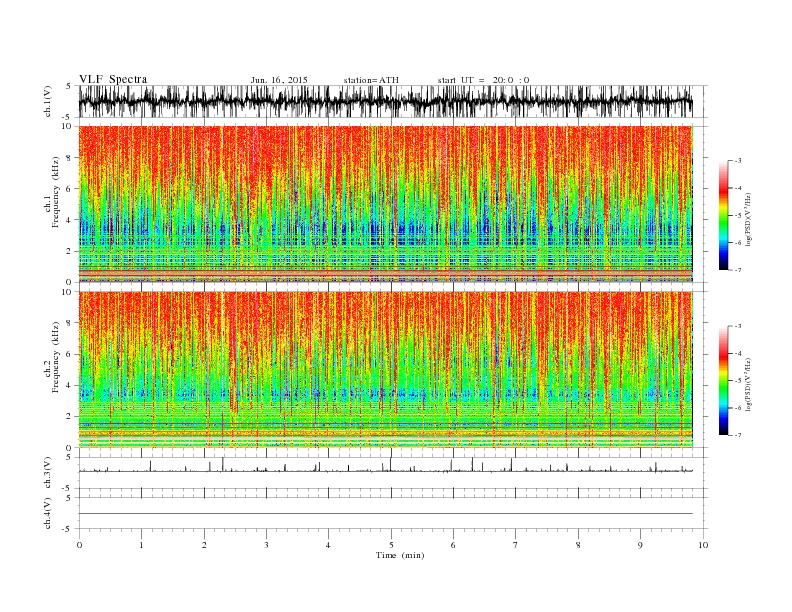Click the "station=ATH" header label
Viewport: 792px width, 612px height.
pyautogui.click(x=371, y=80)
